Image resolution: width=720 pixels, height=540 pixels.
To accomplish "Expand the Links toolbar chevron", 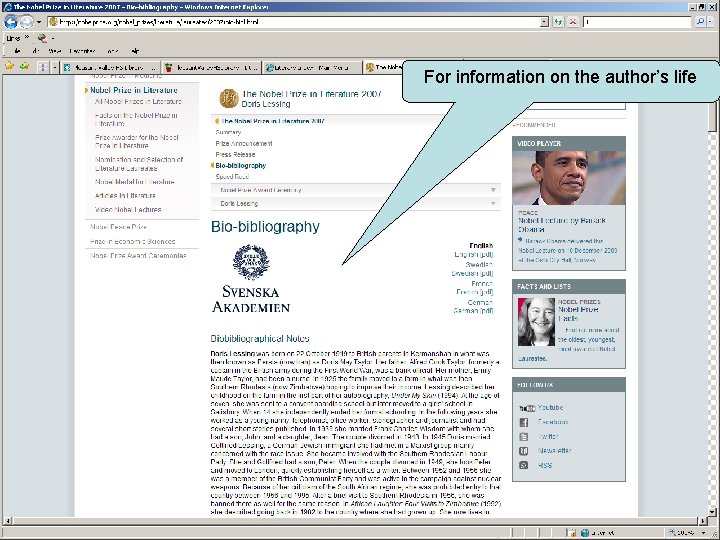I will 27,38.
